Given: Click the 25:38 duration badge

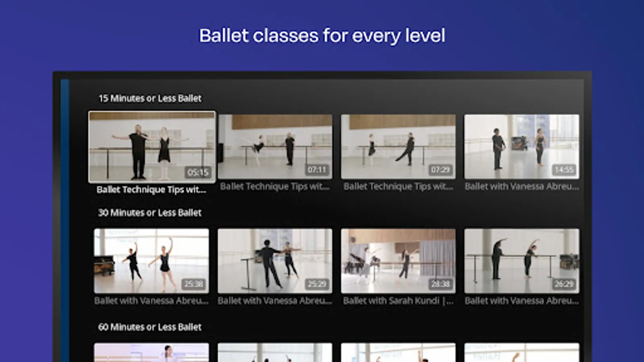Looking at the screenshot, I should tap(194, 284).
